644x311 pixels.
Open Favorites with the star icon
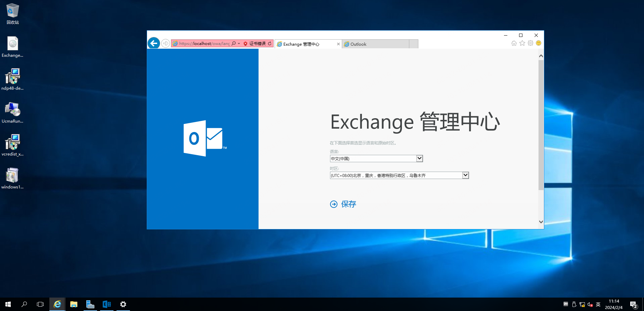(522, 43)
